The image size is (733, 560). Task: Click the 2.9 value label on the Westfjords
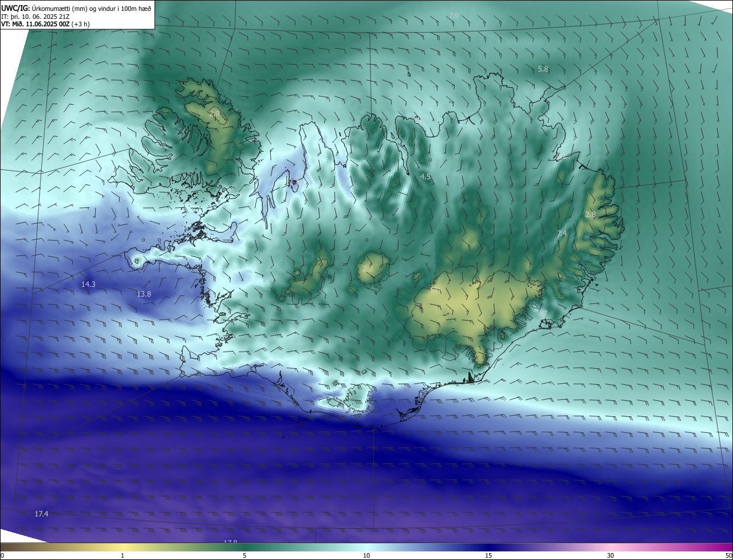click(215, 114)
